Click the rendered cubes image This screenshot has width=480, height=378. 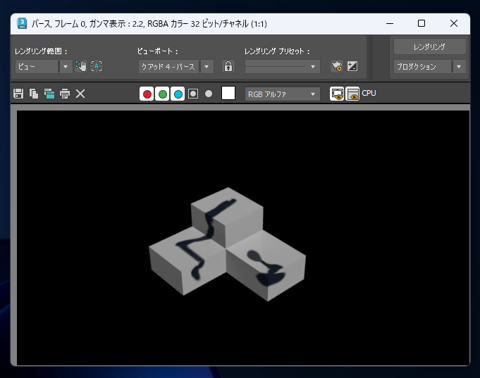[x=227, y=245]
